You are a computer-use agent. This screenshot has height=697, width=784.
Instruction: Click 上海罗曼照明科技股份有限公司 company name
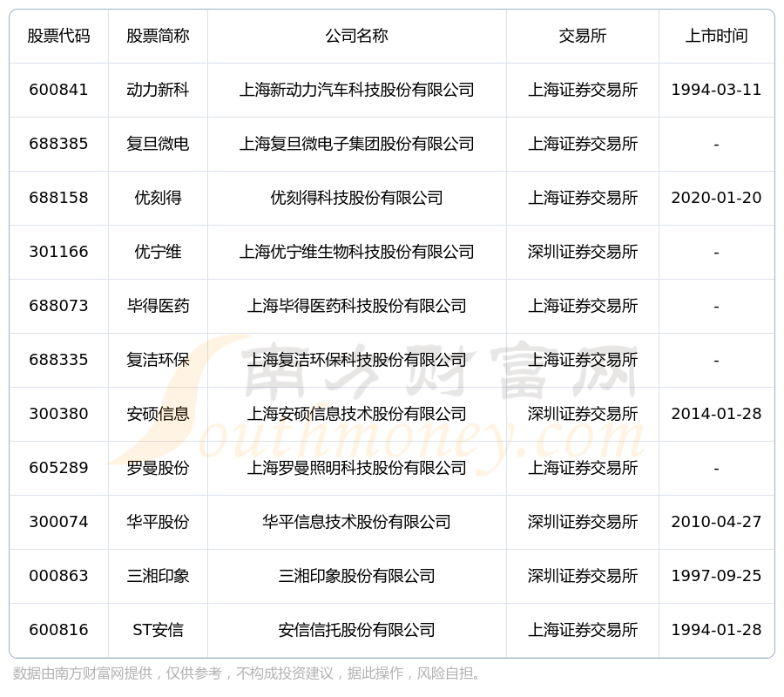(x=357, y=468)
